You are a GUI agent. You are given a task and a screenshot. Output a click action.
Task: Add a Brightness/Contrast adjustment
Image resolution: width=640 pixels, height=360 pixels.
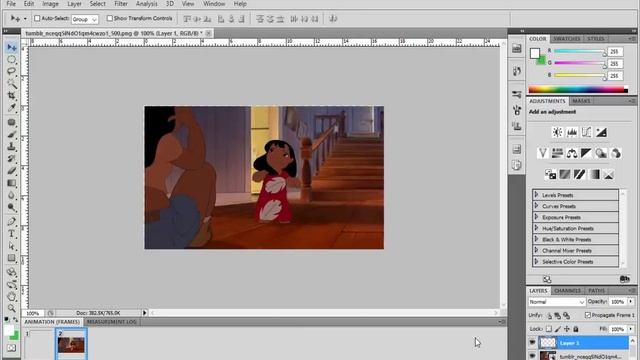point(557,132)
